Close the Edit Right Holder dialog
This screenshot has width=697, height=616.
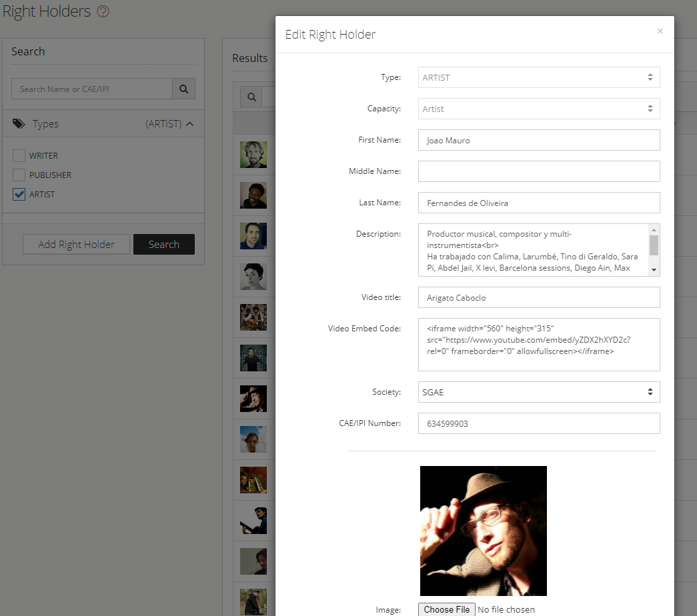coord(660,31)
